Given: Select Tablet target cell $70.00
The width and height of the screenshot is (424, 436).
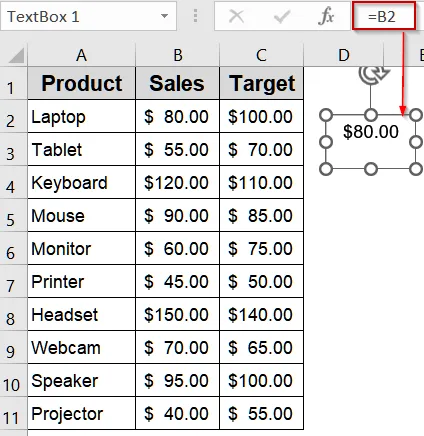Looking at the screenshot, I should pos(262,149).
